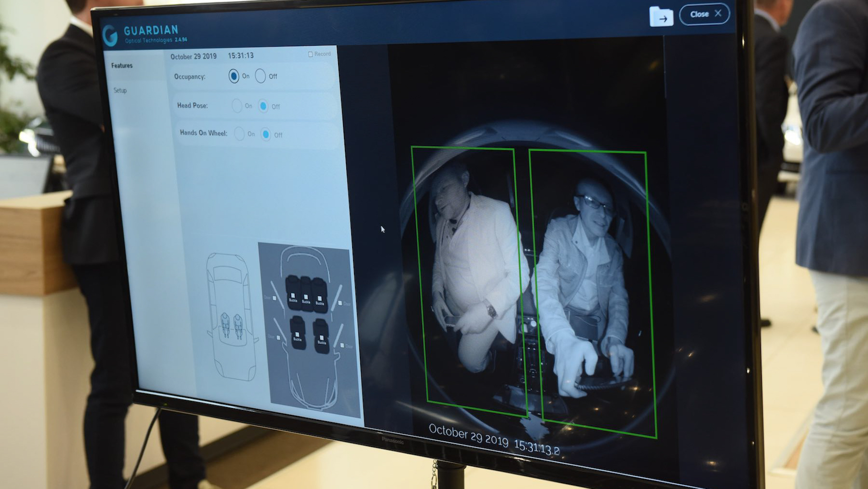
Task: Turn Hands On Wheel On
Action: (x=240, y=134)
